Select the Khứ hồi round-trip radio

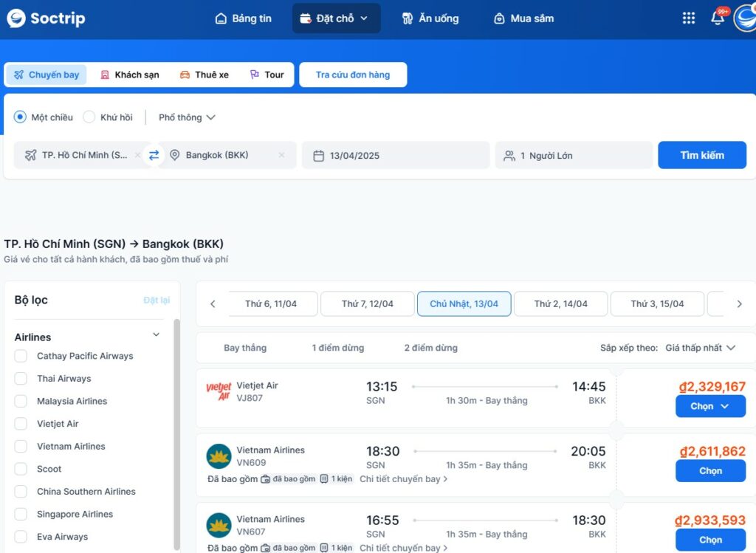(x=89, y=117)
